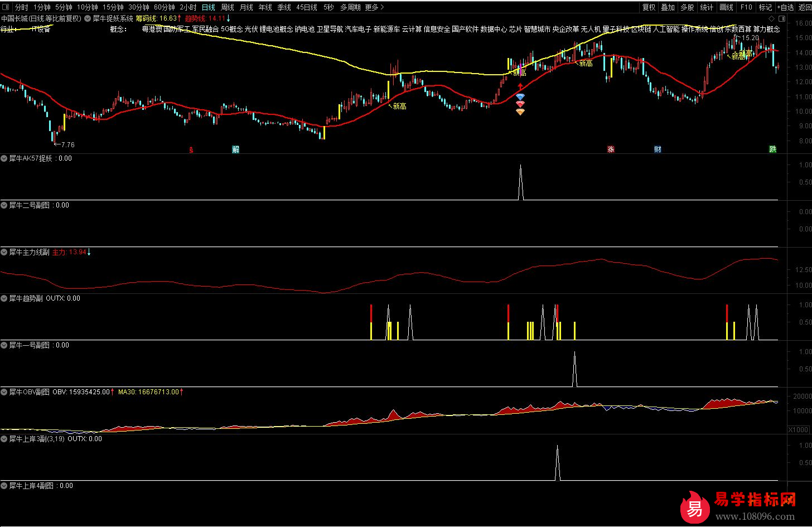Click the 标记 mark button

point(766,7)
